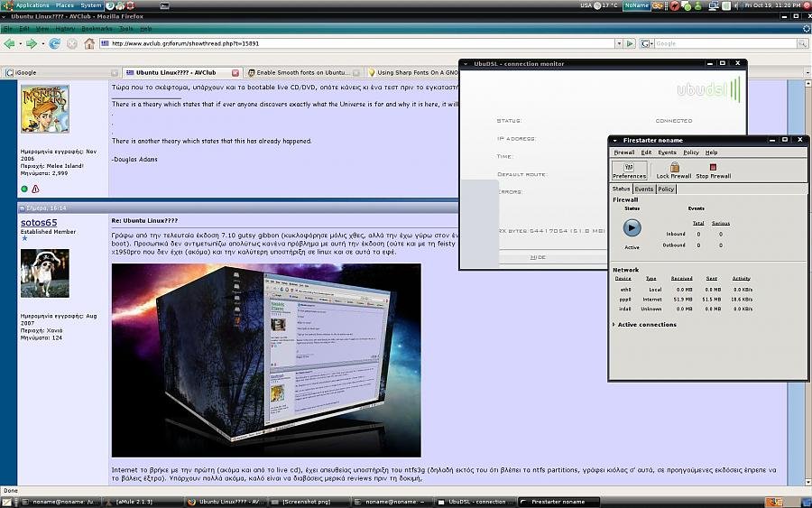Image resolution: width=812 pixels, height=508 pixels.
Task: Open the Places menu on top panel
Action: [x=65, y=5]
